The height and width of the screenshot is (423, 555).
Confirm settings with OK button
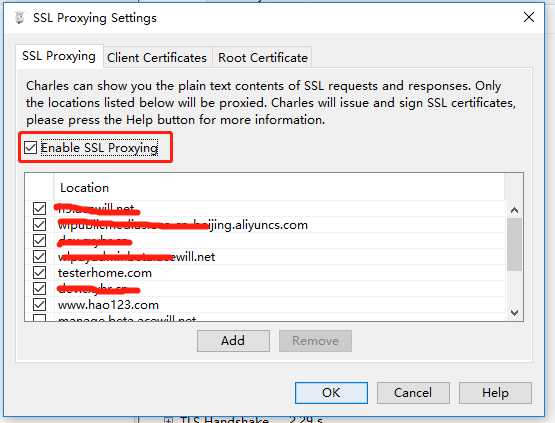coord(331,393)
